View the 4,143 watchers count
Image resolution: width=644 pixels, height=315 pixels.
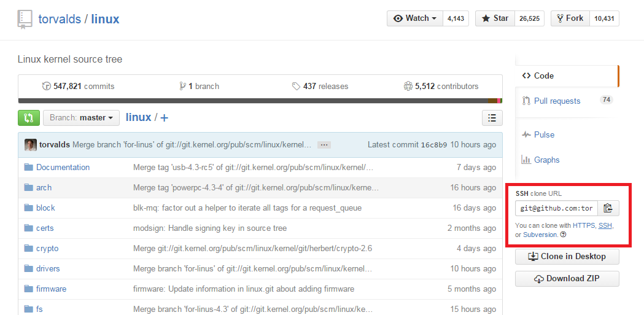pos(456,18)
